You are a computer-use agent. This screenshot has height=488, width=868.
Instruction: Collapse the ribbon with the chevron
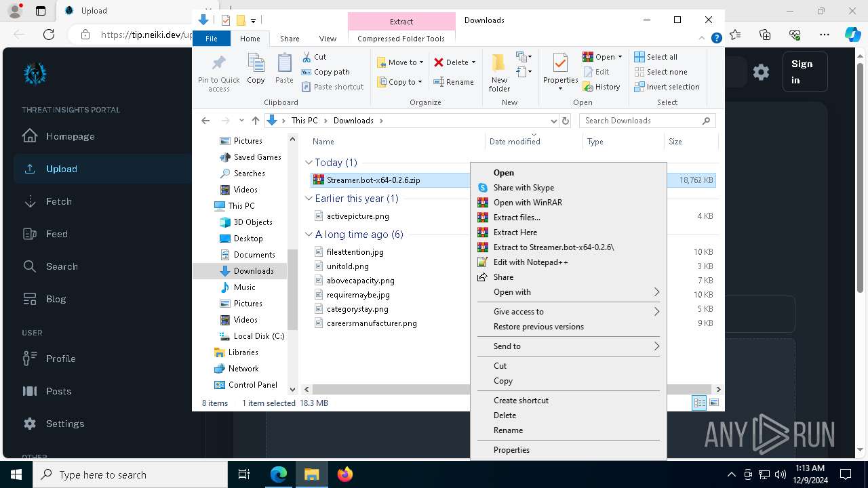coord(702,39)
